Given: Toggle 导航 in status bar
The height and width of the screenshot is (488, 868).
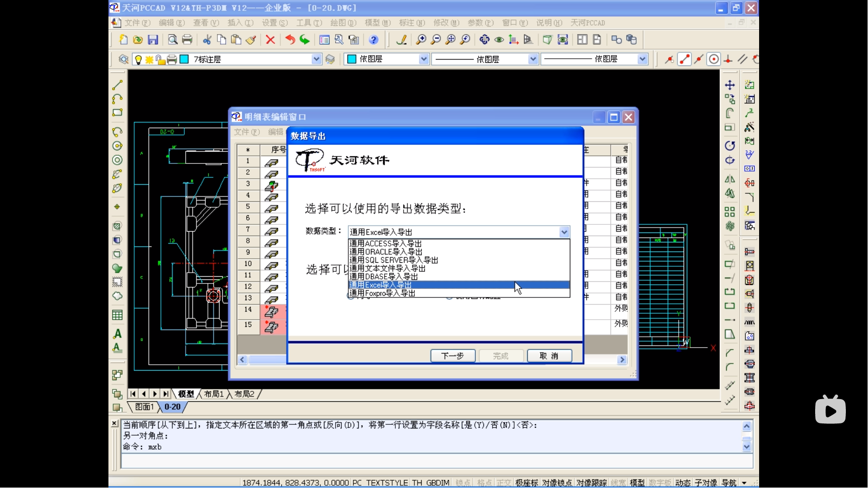Looking at the screenshot, I should coord(729,483).
